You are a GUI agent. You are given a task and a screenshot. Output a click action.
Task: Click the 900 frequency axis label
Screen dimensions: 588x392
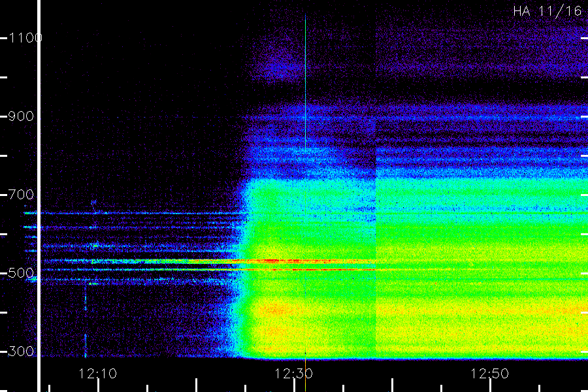[21, 116]
